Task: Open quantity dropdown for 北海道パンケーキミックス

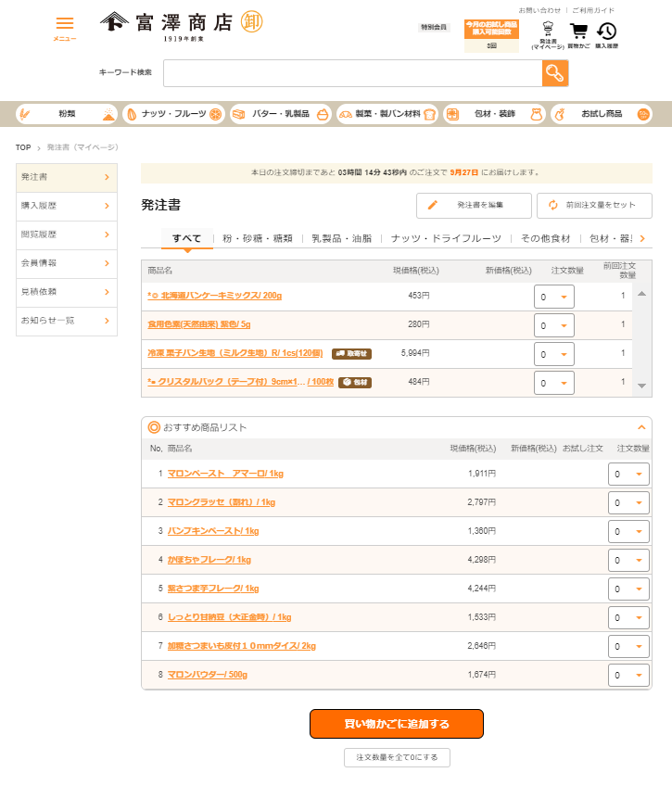Action: click(x=554, y=298)
